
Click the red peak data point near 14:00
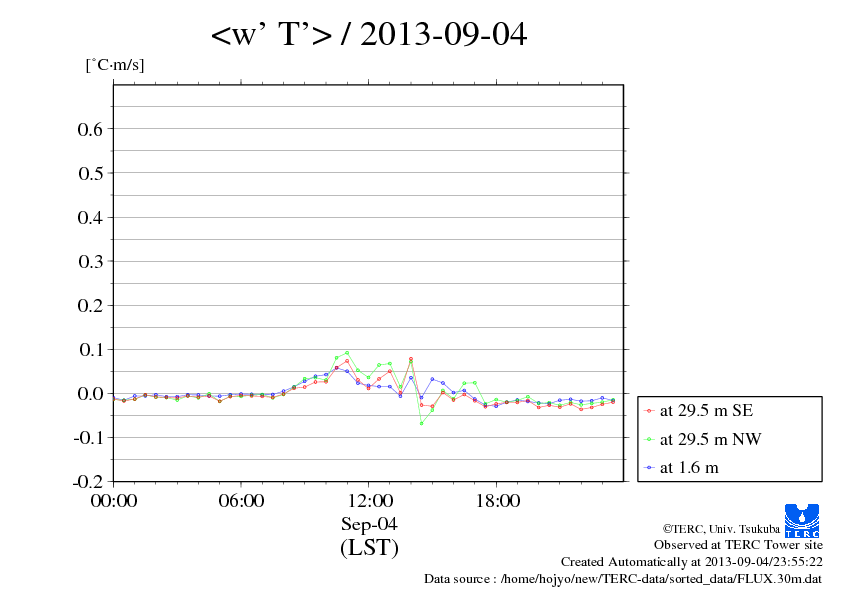click(x=411, y=359)
